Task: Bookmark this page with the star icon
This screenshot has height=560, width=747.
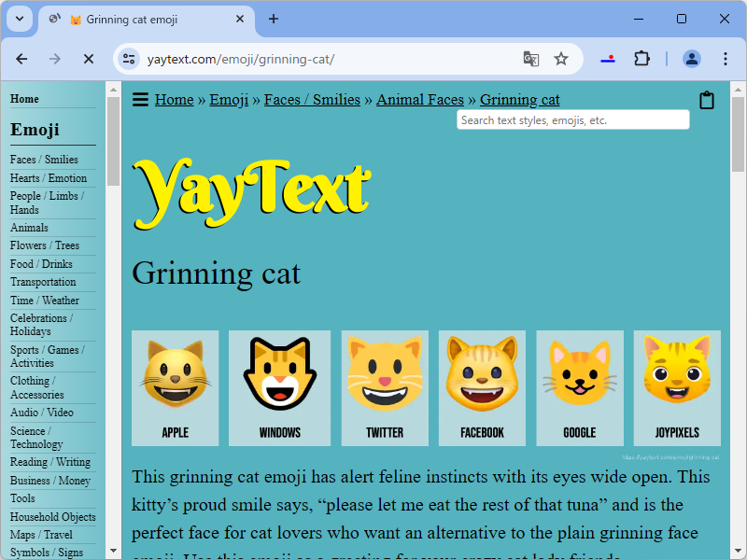Action: point(561,58)
